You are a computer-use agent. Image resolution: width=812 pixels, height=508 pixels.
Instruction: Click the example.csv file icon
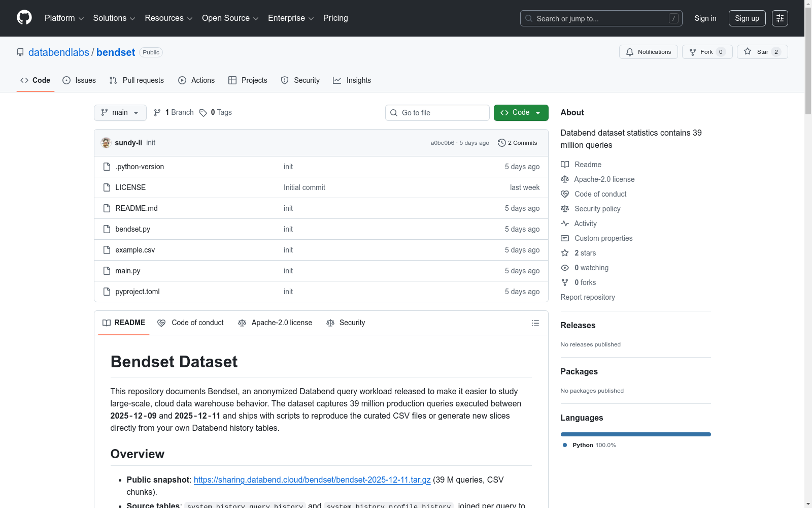(x=107, y=250)
